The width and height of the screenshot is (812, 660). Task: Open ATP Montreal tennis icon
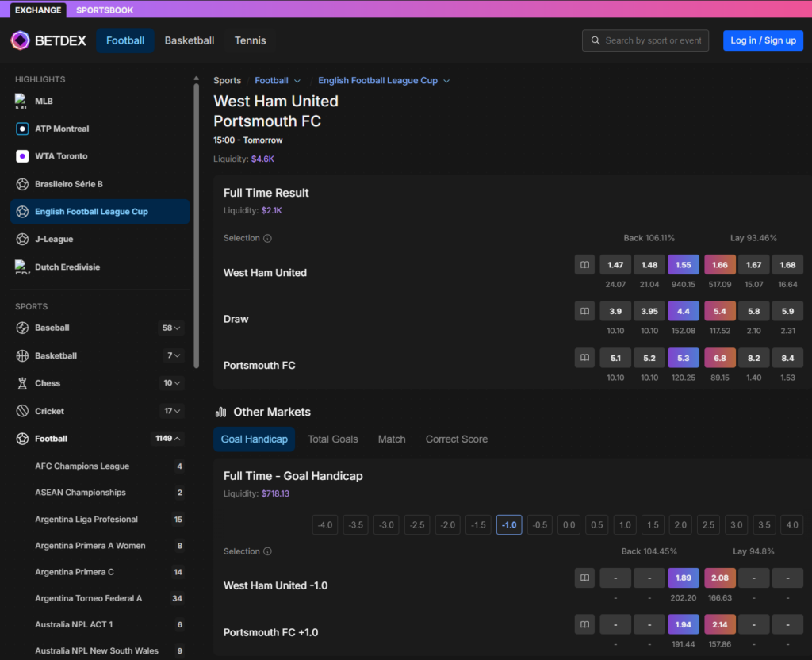click(22, 129)
